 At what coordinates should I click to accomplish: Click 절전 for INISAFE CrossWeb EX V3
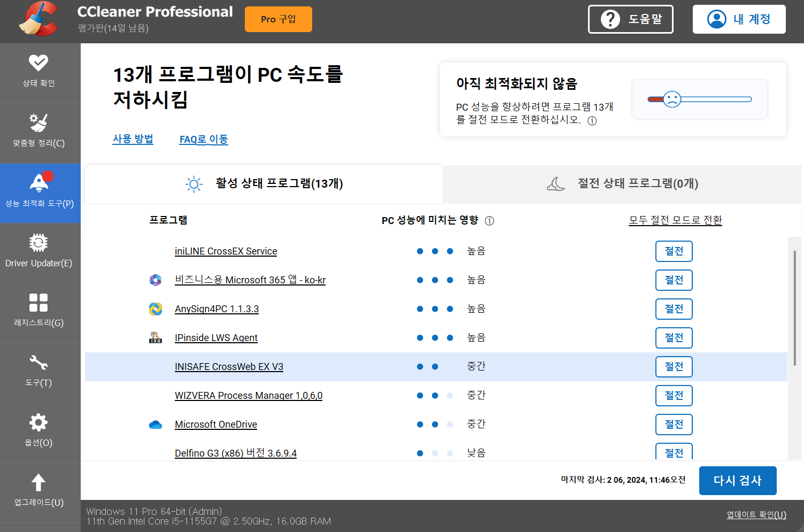point(674,367)
